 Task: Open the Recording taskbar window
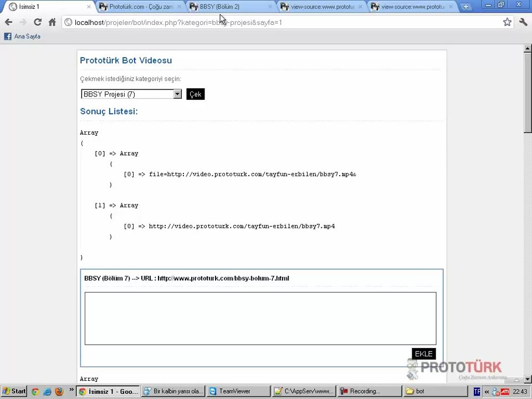click(370, 391)
